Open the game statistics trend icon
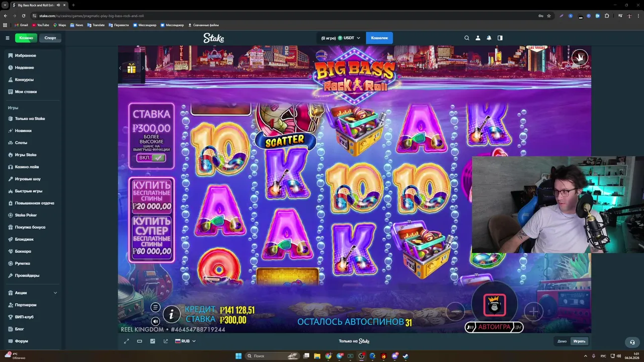 [x=166, y=341]
